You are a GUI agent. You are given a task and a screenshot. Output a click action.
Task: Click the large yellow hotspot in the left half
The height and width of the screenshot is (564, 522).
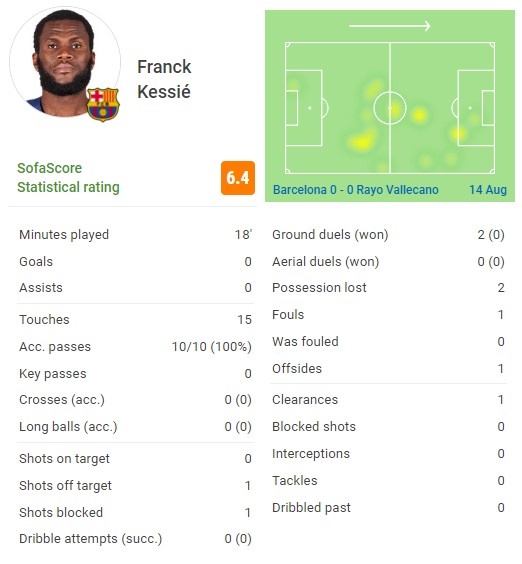362,141
